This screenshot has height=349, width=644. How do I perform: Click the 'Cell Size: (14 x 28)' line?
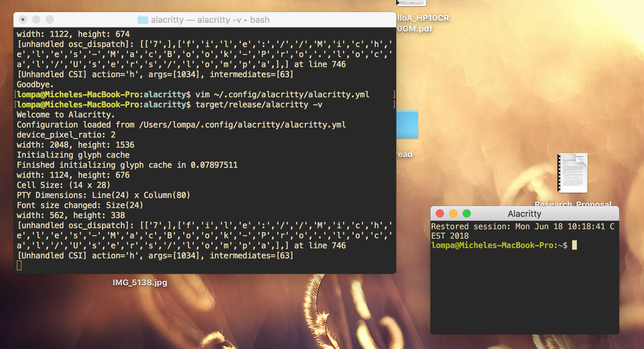[x=63, y=185]
